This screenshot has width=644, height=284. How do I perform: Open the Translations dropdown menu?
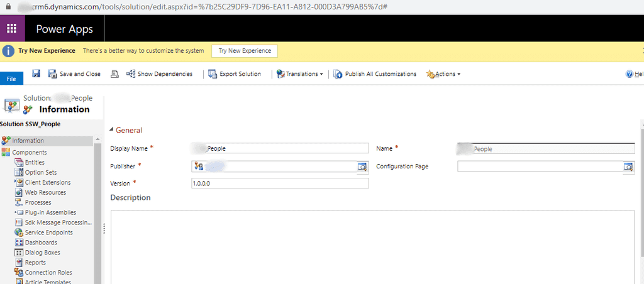point(299,74)
